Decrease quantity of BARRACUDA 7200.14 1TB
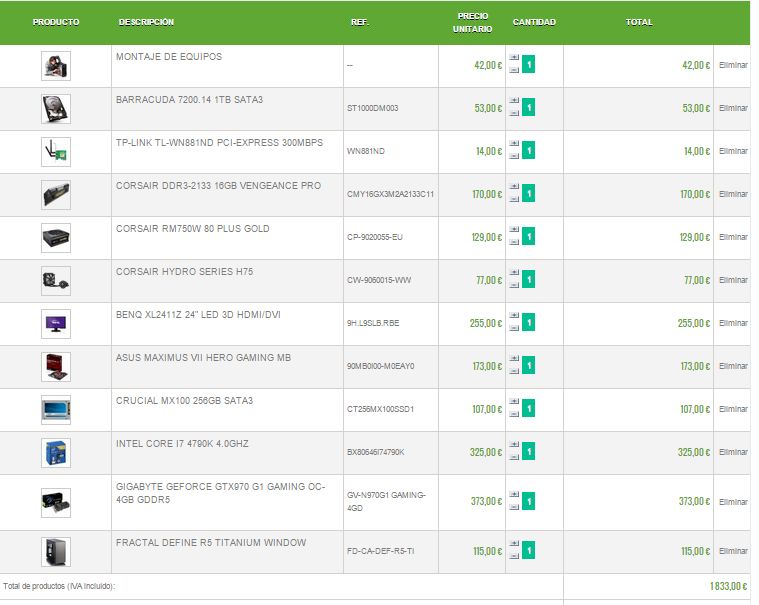The image size is (759, 605). [x=514, y=113]
